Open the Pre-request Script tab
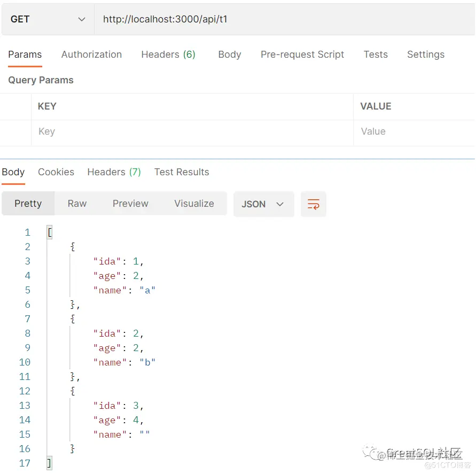This screenshot has width=476, height=474. [302, 55]
